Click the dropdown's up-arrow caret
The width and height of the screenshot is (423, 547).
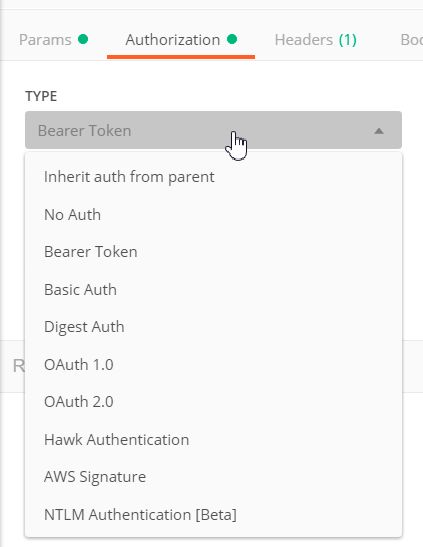pyautogui.click(x=379, y=131)
